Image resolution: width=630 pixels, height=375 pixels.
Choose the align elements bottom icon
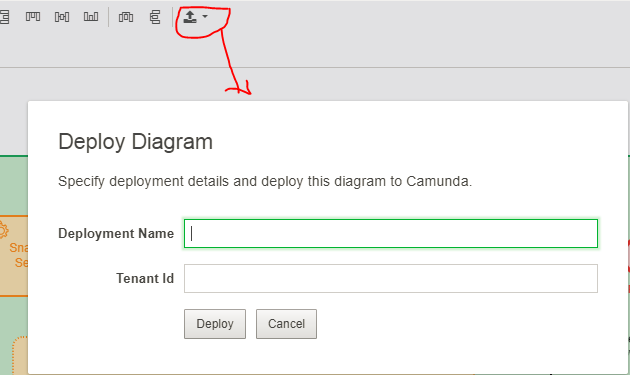(91, 16)
